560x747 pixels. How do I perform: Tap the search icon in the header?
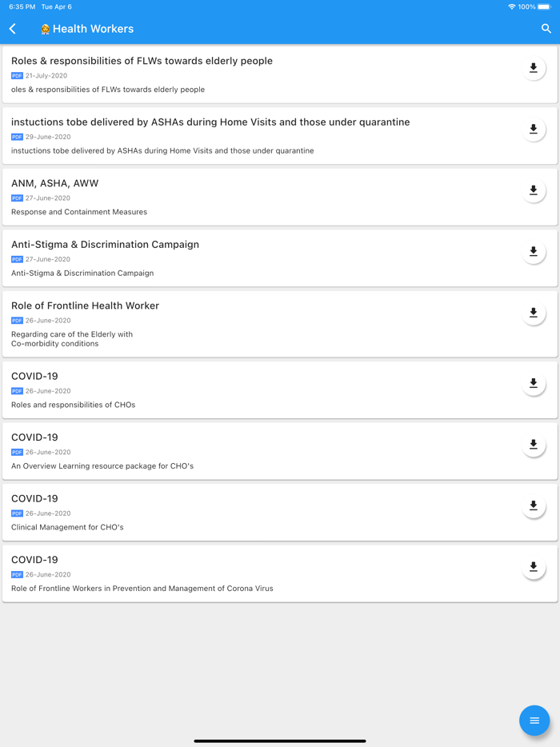[547, 29]
